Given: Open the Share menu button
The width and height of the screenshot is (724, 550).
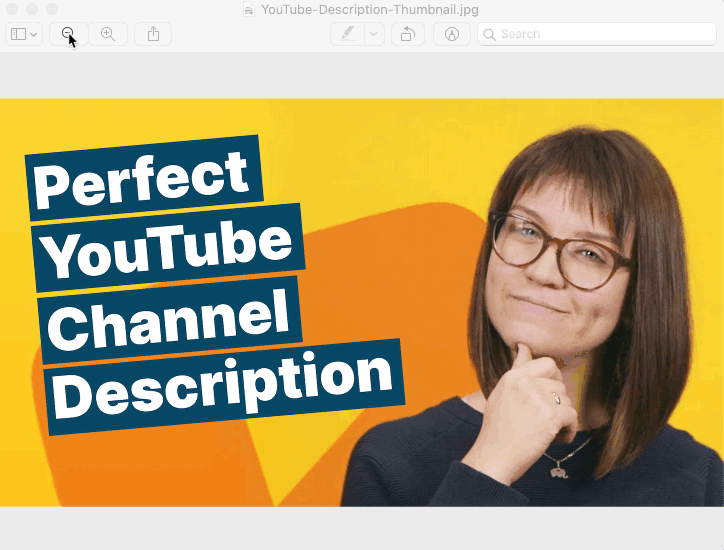Looking at the screenshot, I should 153,34.
